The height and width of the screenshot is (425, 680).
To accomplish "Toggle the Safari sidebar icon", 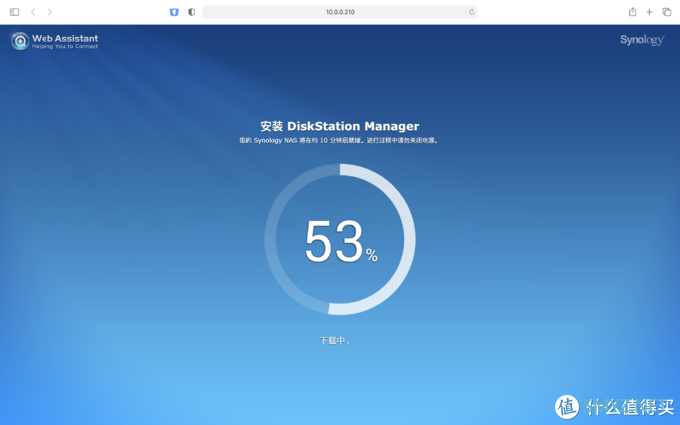I will pos(14,12).
